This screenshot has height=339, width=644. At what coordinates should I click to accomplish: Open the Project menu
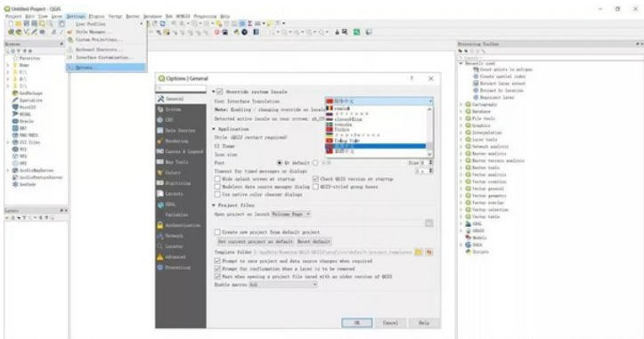(x=13, y=16)
